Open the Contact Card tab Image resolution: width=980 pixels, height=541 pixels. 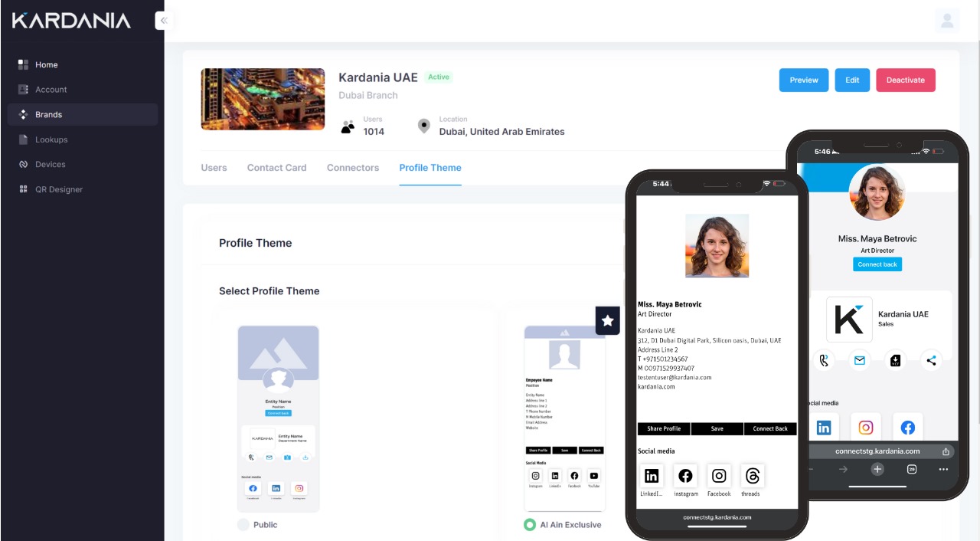[x=276, y=168]
